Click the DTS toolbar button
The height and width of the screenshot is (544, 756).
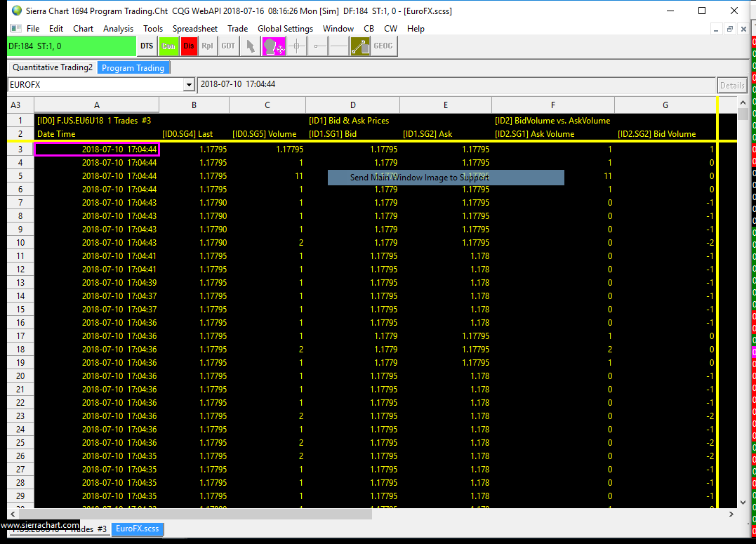(146, 46)
